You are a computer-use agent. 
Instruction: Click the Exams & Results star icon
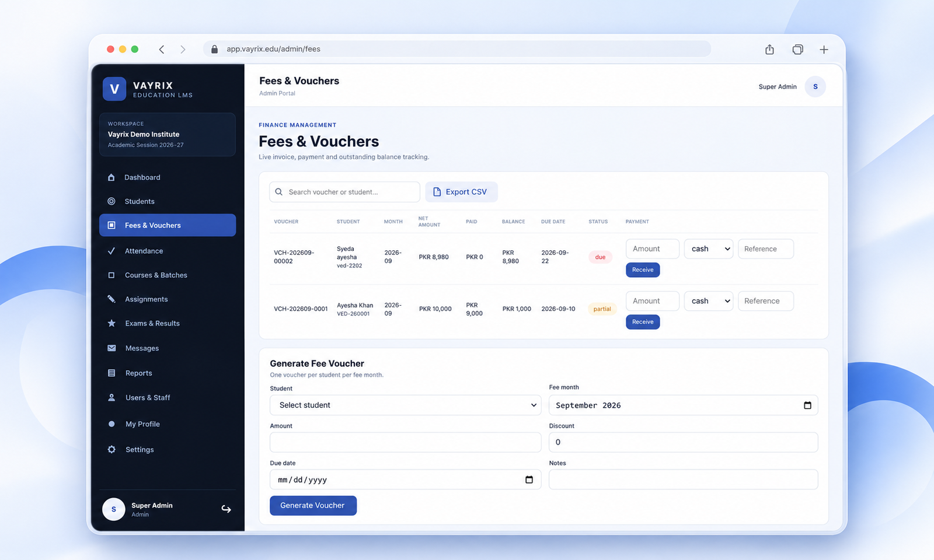[111, 323]
